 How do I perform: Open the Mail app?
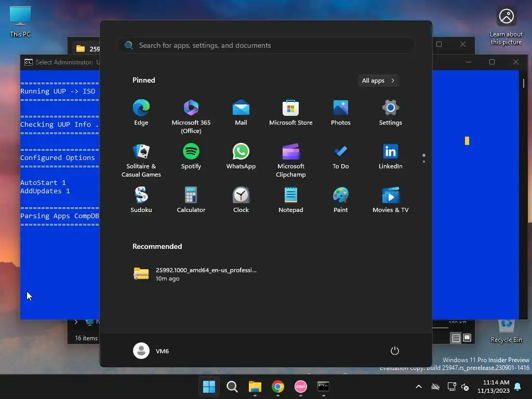point(241,113)
